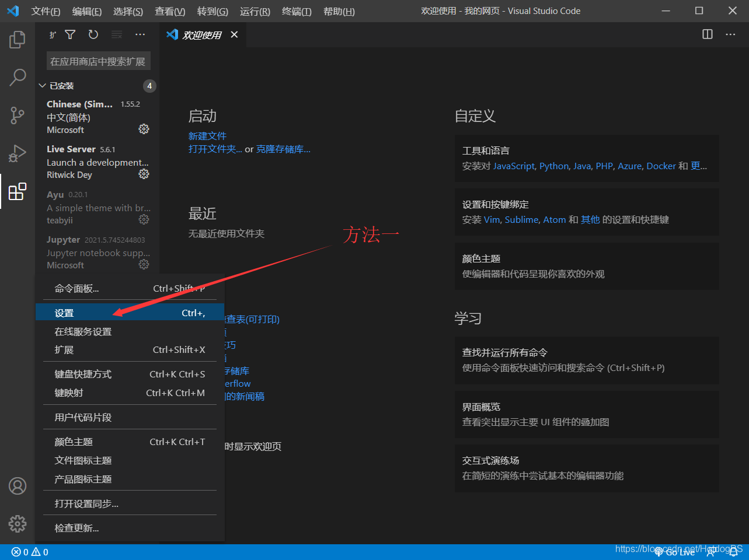Open the Accounts icon in the activity bar

tap(18, 486)
